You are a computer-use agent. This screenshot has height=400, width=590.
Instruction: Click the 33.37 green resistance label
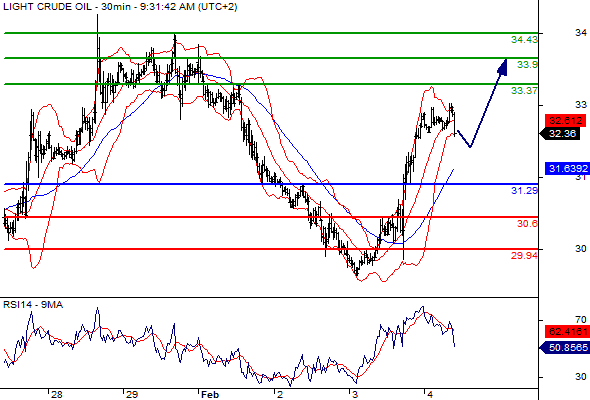pyautogui.click(x=524, y=90)
